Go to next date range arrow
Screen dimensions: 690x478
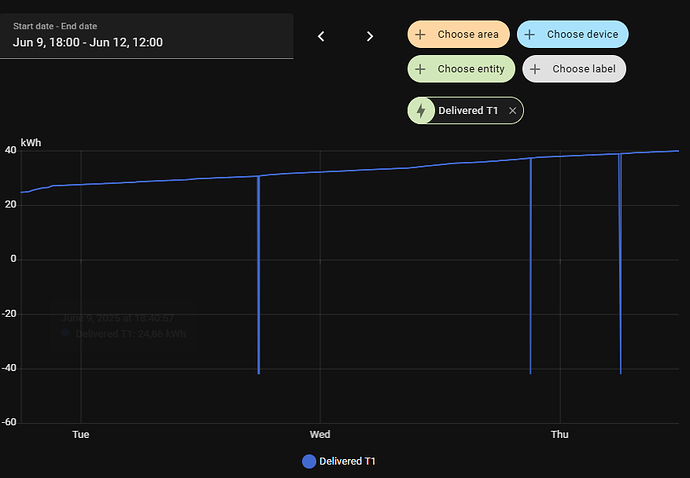tap(370, 36)
